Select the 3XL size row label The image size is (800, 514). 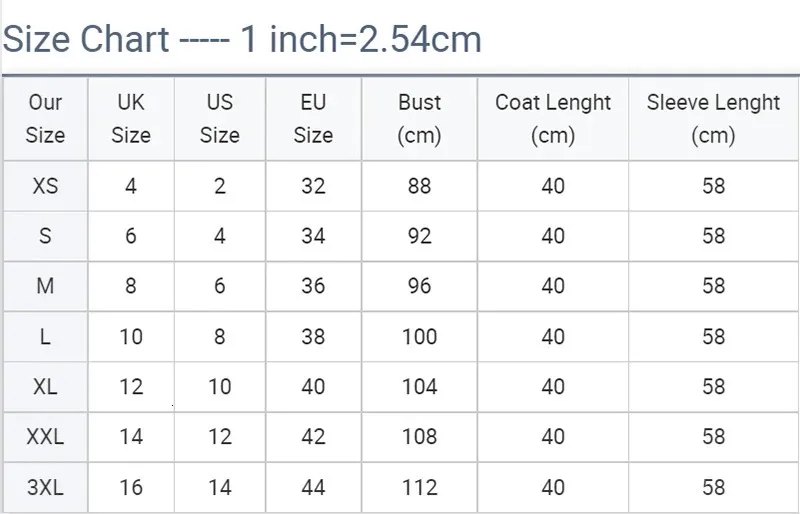[x=45, y=488]
